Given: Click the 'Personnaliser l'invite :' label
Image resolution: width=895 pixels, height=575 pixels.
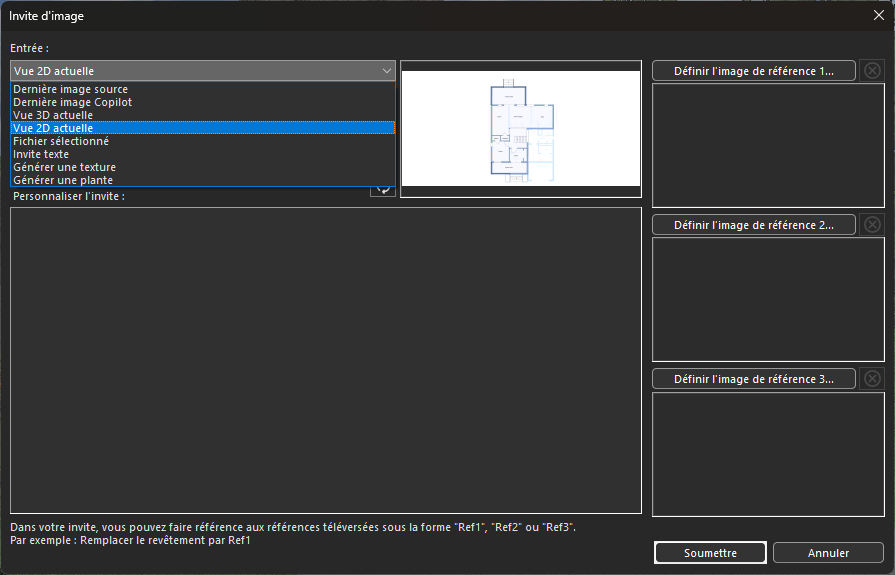Looking at the screenshot, I should 69,196.
